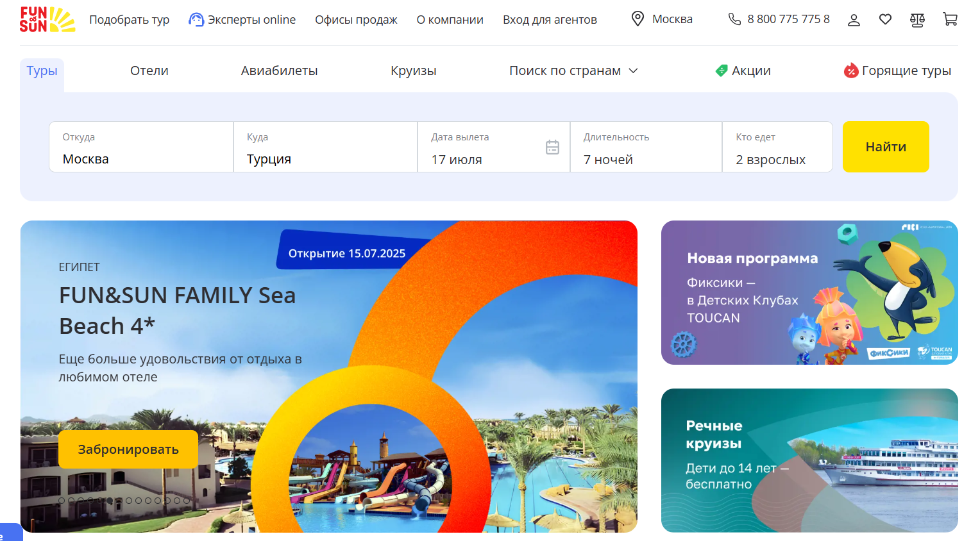Open the shopping cart icon
Viewport: 980px width, 541px height.
950,20
